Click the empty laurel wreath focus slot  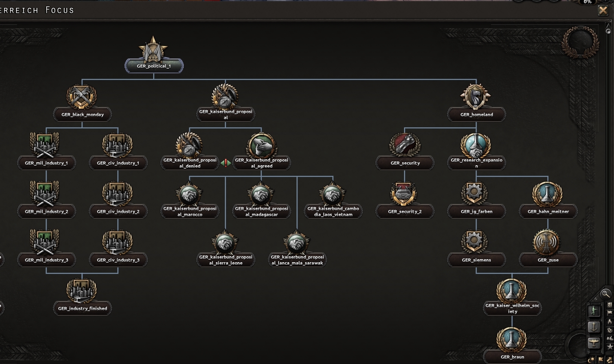coord(580,42)
